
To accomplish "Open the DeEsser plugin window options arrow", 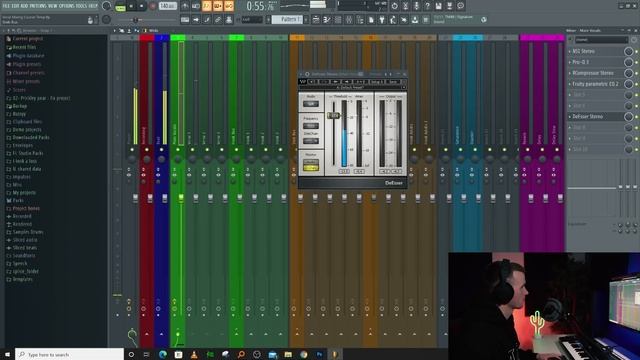I will [x=302, y=74].
